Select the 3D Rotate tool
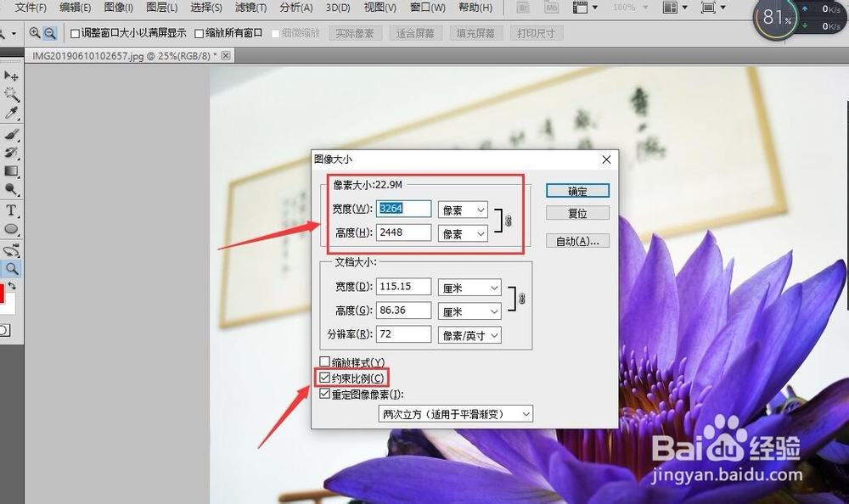The height and width of the screenshot is (504, 849). pyautogui.click(x=11, y=250)
